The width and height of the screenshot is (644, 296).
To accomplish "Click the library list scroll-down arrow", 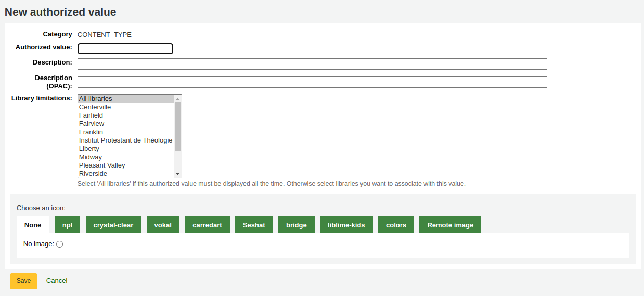I will (177, 174).
